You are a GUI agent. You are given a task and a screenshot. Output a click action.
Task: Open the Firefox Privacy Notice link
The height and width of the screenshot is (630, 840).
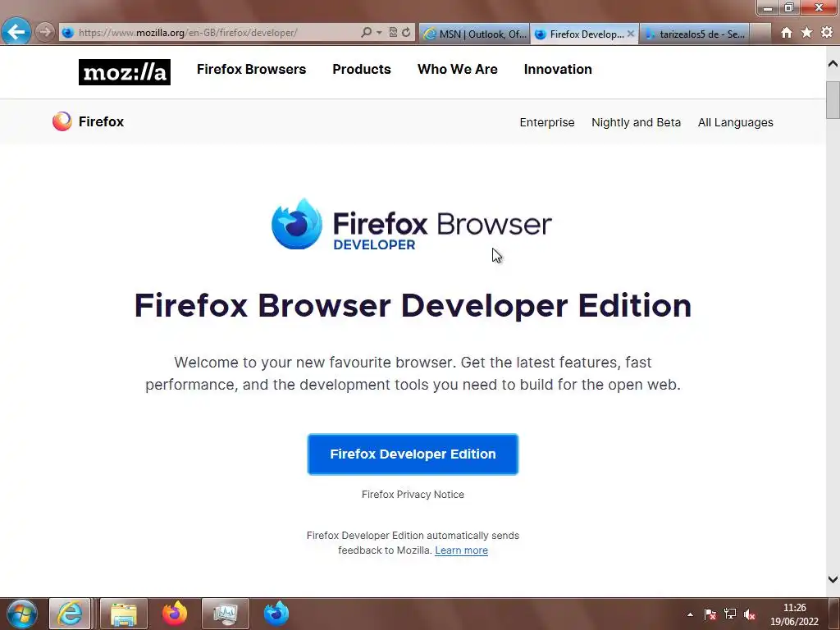click(x=413, y=495)
